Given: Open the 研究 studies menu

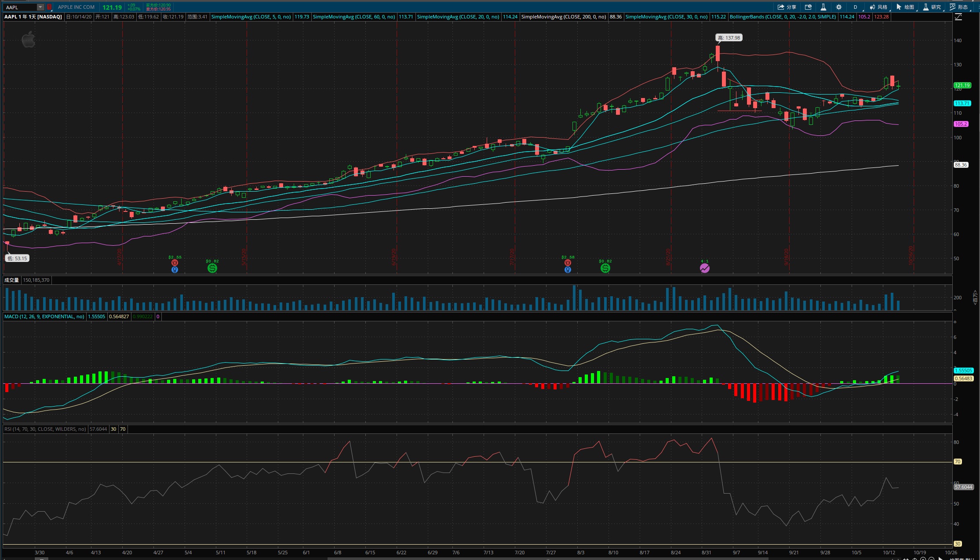Looking at the screenshot, I should [x=933, y=7].
